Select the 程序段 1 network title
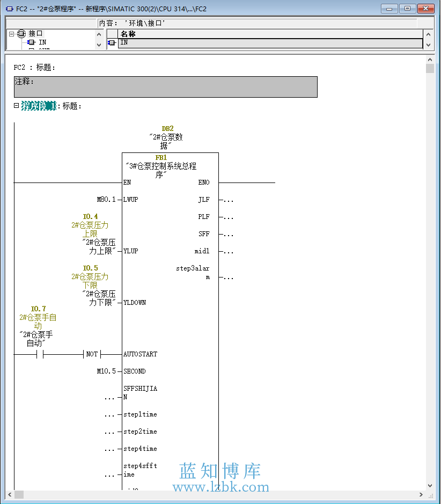Image resolution: width=441 pixels, height=504 pixels. click(39, 106)
